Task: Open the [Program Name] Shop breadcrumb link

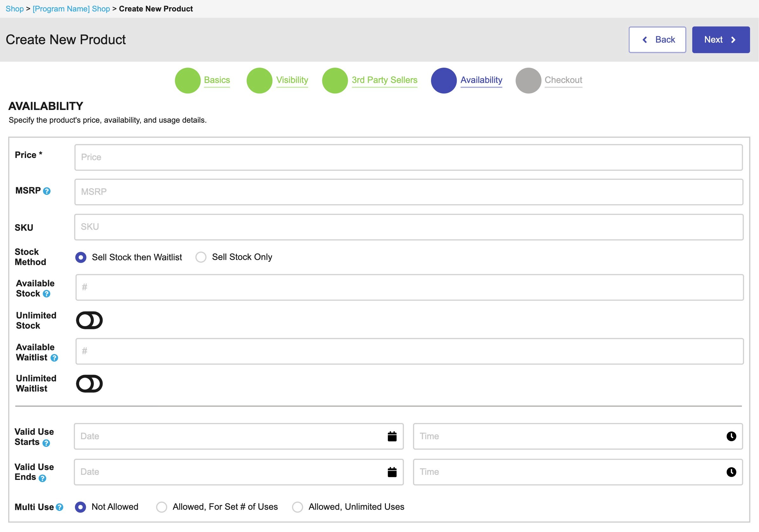Action: click(x=71, y=9)
